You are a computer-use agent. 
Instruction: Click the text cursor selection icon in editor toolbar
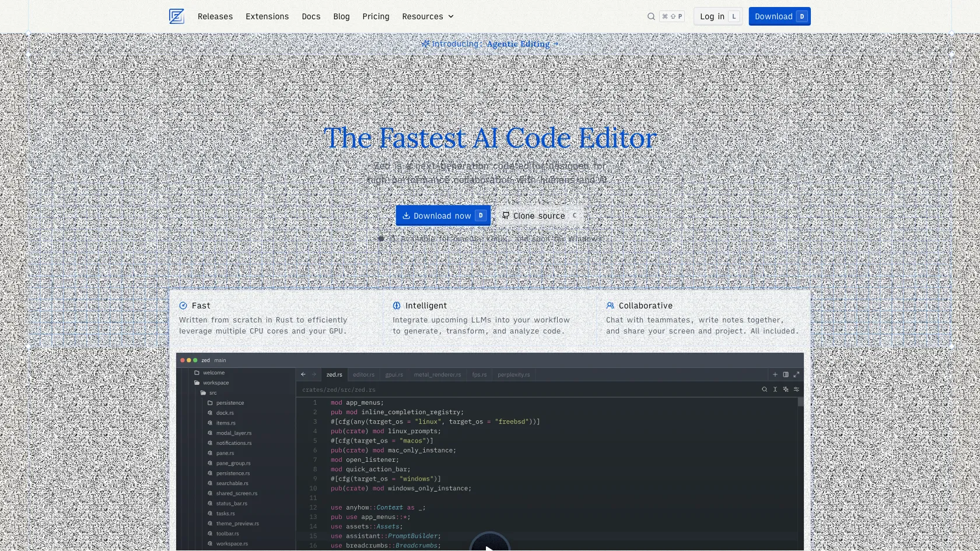click(x=775, y=389)
